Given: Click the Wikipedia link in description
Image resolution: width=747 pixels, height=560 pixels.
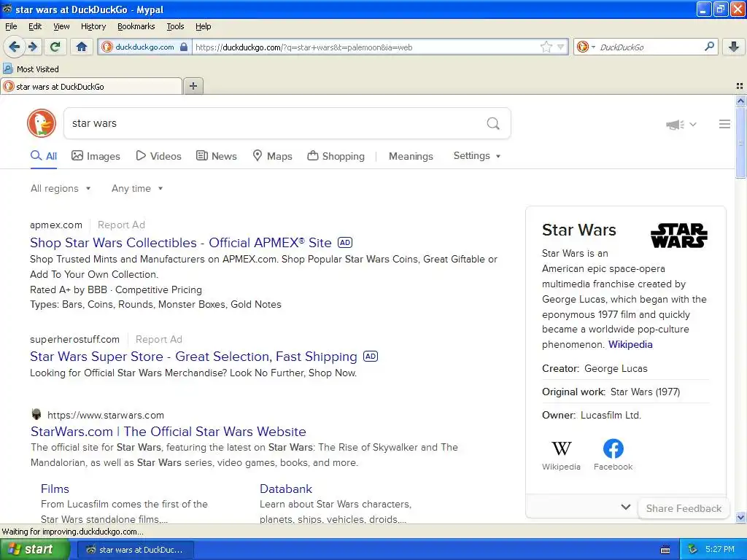Looking at the screenshot, I should coord(630,344).
